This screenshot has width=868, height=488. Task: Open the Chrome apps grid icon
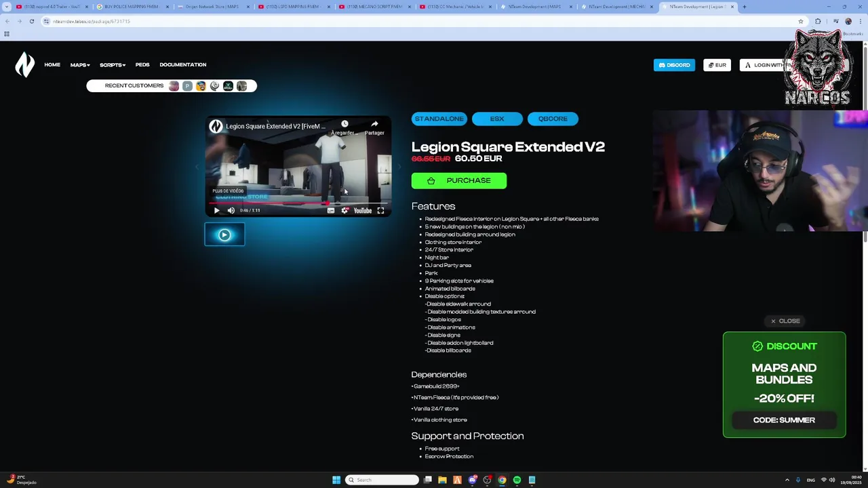(7, 34)
